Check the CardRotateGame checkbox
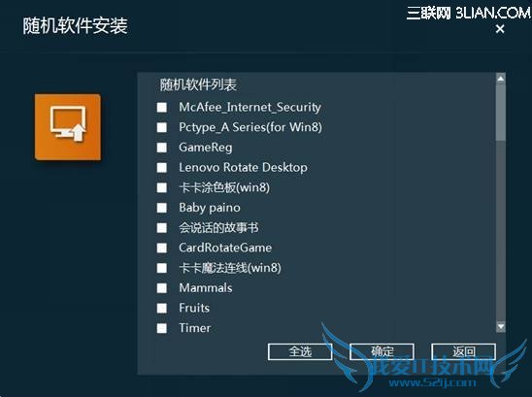 [162, 248]
